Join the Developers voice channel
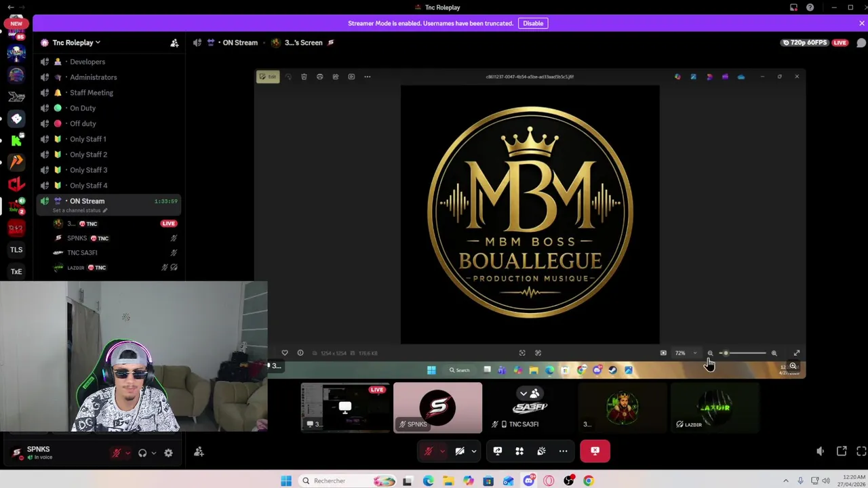 [x=108, y=62]
